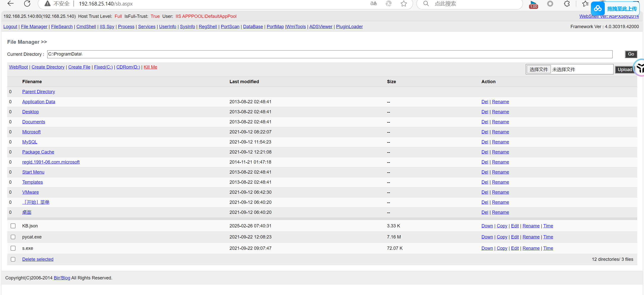This screenshot has width=644, height=295.
Task: Click the favorites star in address bar
Action: pyautogui.click(x=404, y=4)
